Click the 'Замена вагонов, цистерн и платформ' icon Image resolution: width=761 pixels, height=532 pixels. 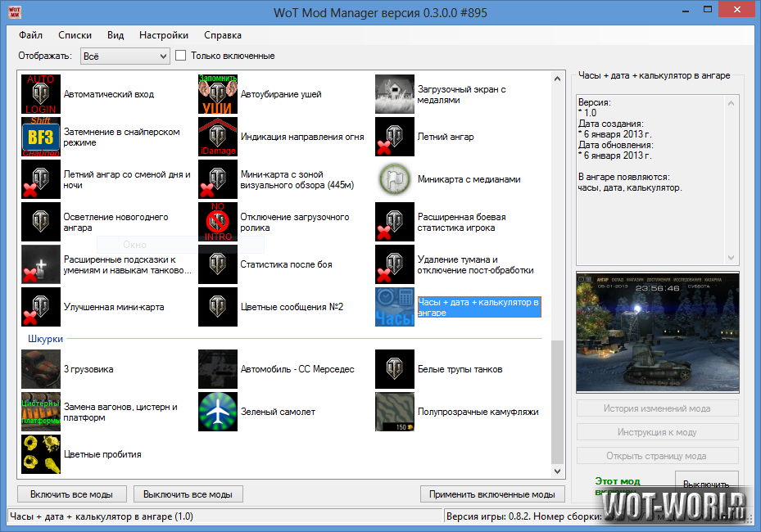[41, 412]
